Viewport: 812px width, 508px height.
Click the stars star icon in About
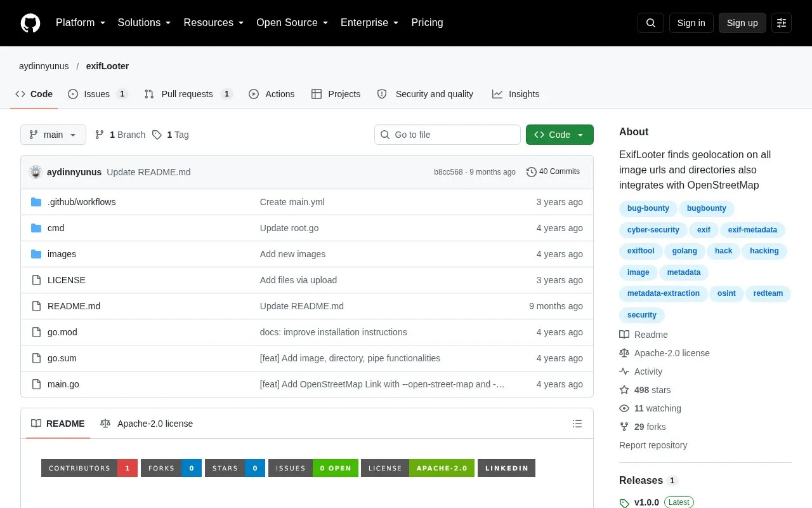[624, 390]
